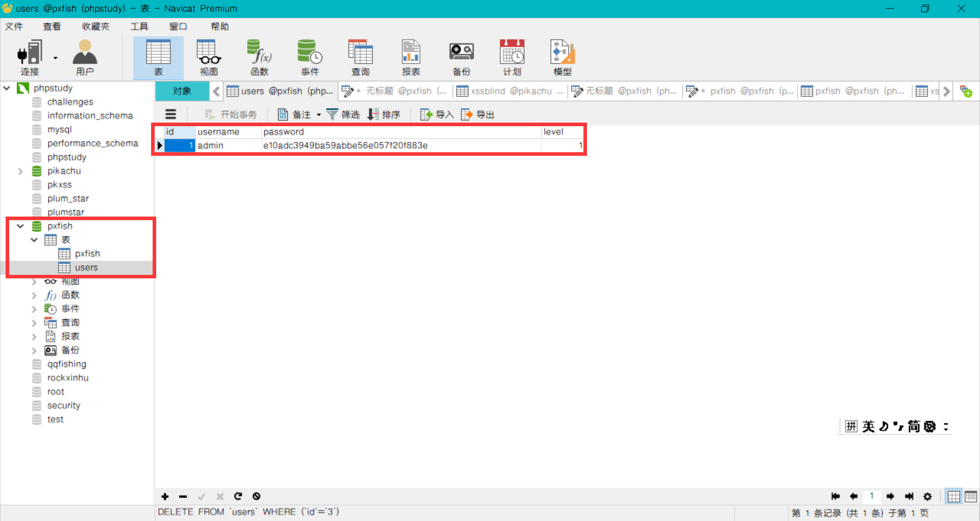Select the qqfishing database
The image size is (980, 521).
pyautogui.click(x=66, y=364)
